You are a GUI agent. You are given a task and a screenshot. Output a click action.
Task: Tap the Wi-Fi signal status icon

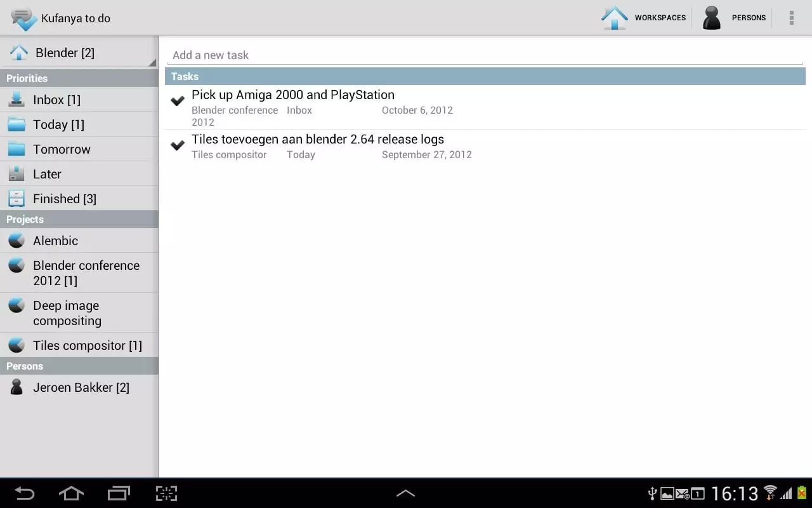pyautogui.click(x=770, y=493)
